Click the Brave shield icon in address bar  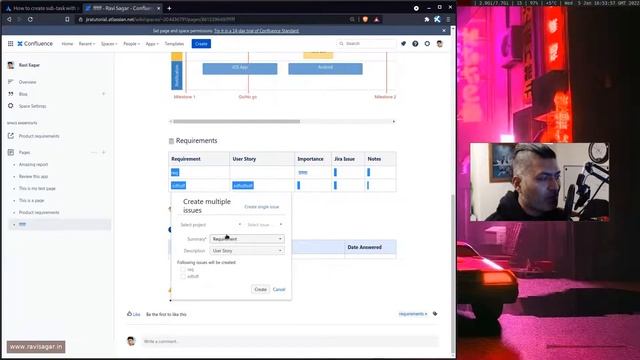click(365, 19)
